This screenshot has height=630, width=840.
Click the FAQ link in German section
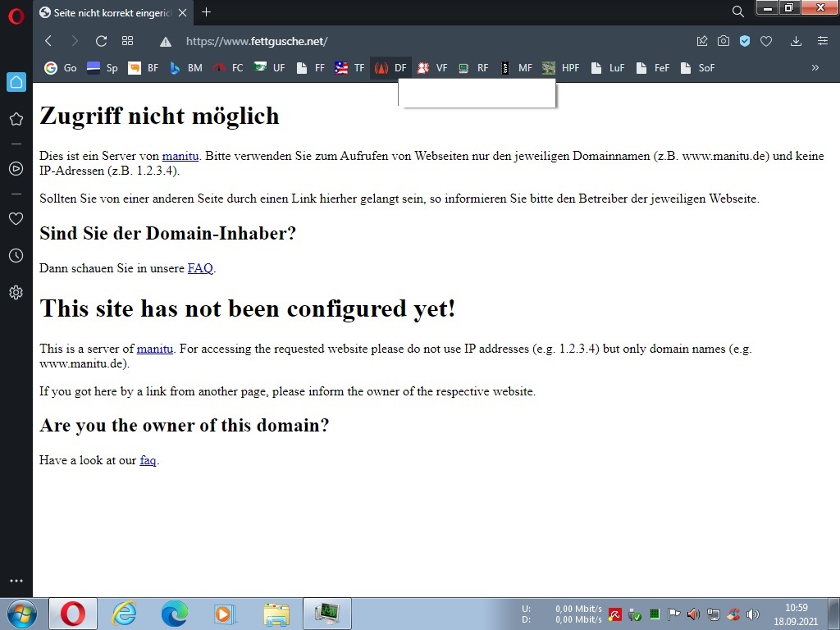[200, 268]
